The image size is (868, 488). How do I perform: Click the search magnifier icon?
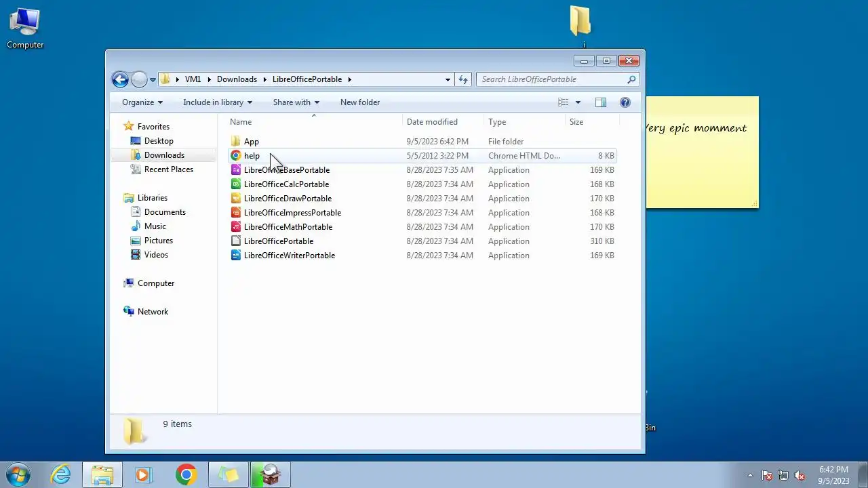(x=631, y=79)
